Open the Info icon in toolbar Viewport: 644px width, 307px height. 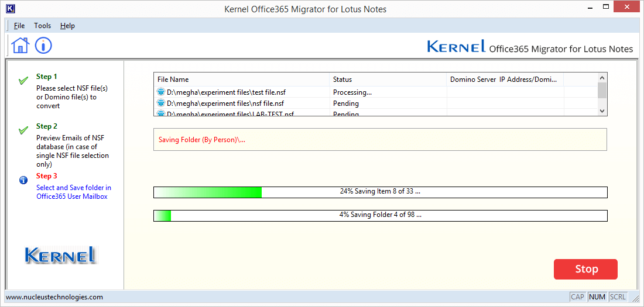[x=43, y=45]
